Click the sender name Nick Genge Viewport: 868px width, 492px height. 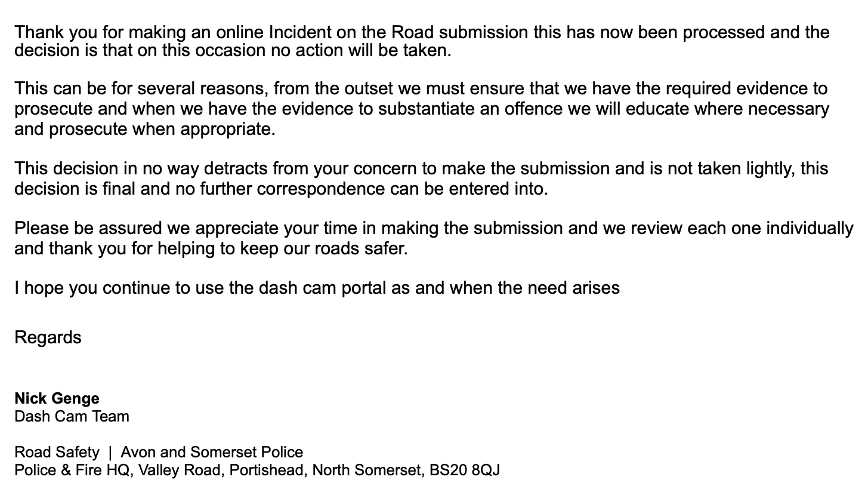pos(57,398)
